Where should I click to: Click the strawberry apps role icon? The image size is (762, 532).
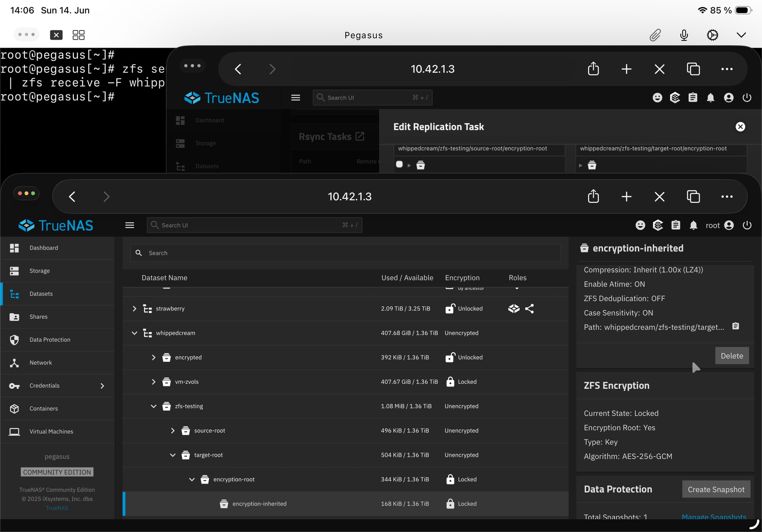click(x=514, y=308)
